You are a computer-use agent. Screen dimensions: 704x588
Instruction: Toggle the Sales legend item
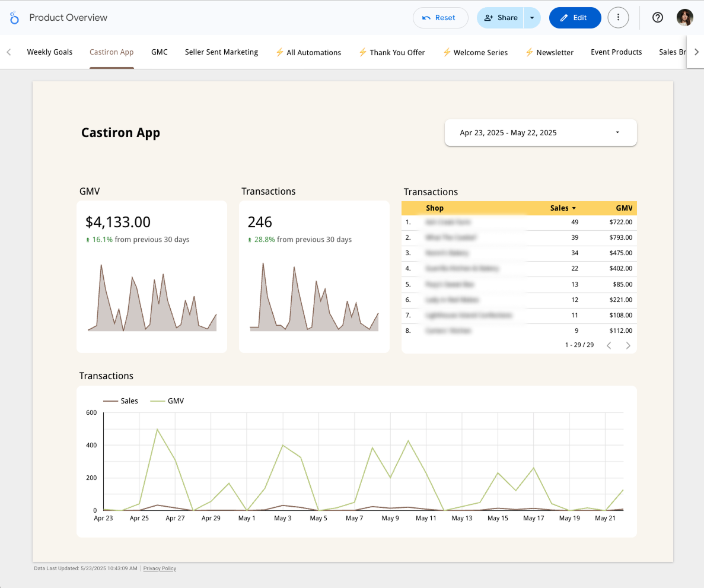point(120,401)
